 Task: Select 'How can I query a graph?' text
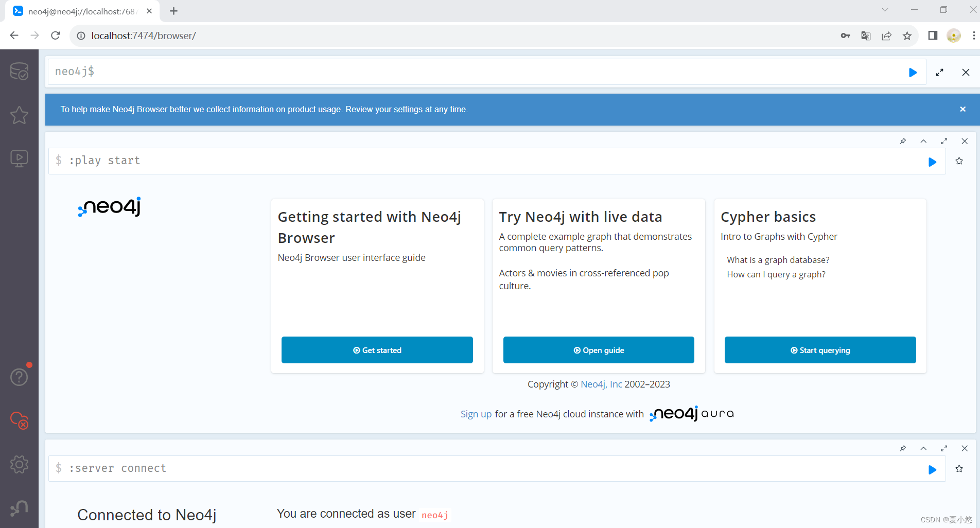click(x=776, y=274)
